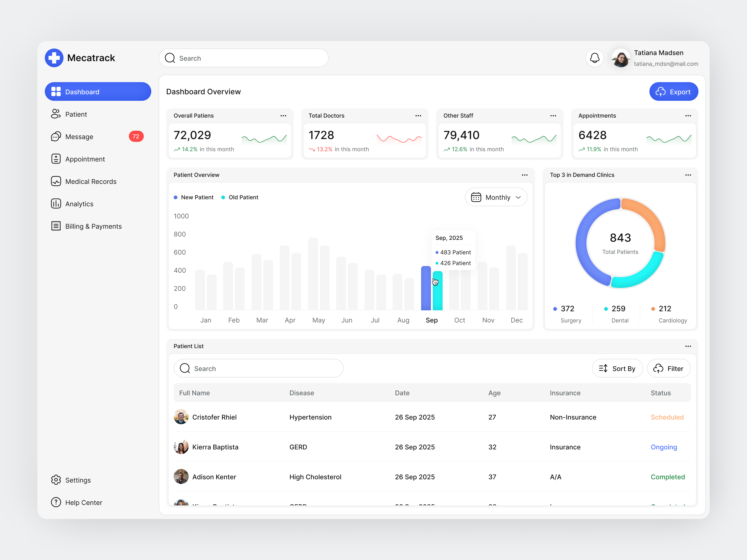Select the Patient icon in the sidebar
The height and width of the screenshot is (560, 747).
click(56, 114)
